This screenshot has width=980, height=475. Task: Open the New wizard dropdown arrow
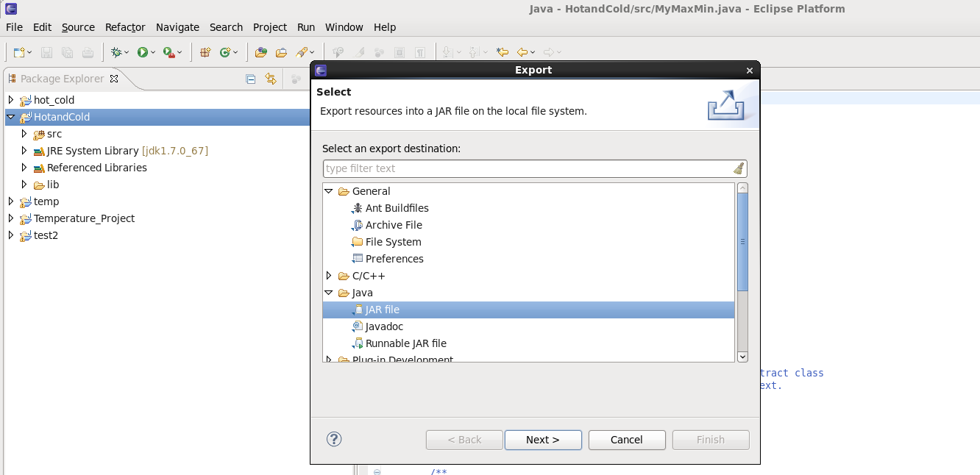pos(29,52)
